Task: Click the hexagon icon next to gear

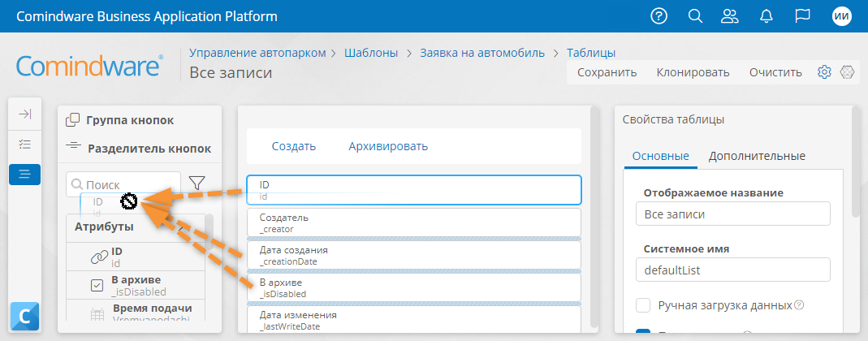Action: 847,72
